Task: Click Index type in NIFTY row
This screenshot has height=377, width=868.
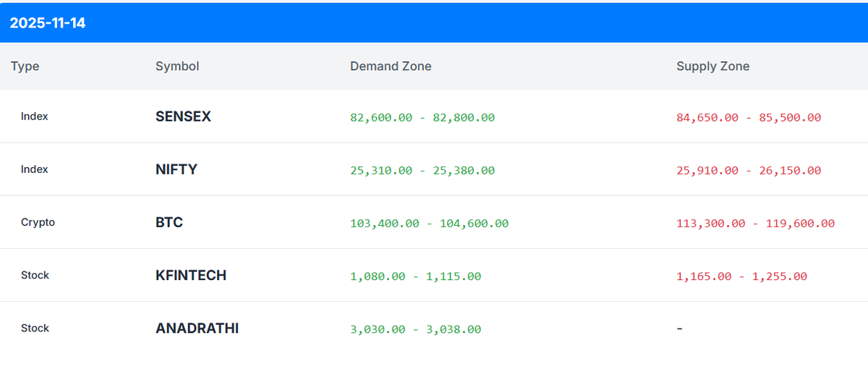Action: (35, 169)
